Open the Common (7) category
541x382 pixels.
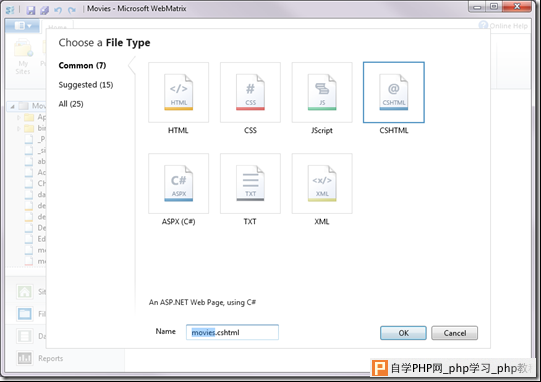click(82, 66)
